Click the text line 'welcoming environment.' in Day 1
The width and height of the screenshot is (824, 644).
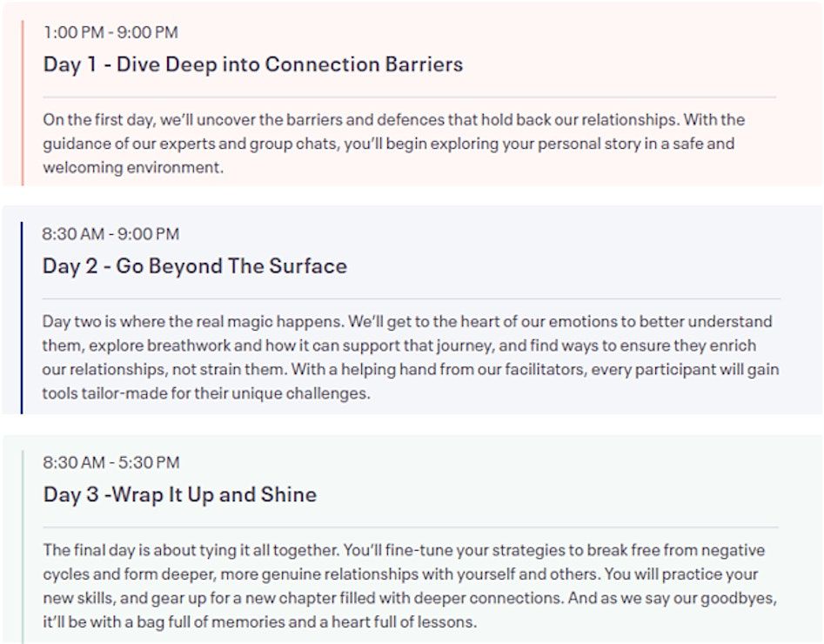tap(133, 168)
